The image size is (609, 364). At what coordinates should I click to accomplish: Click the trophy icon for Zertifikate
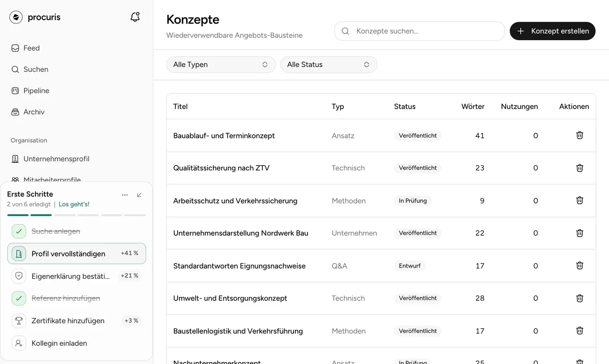[x=19, y=321]
